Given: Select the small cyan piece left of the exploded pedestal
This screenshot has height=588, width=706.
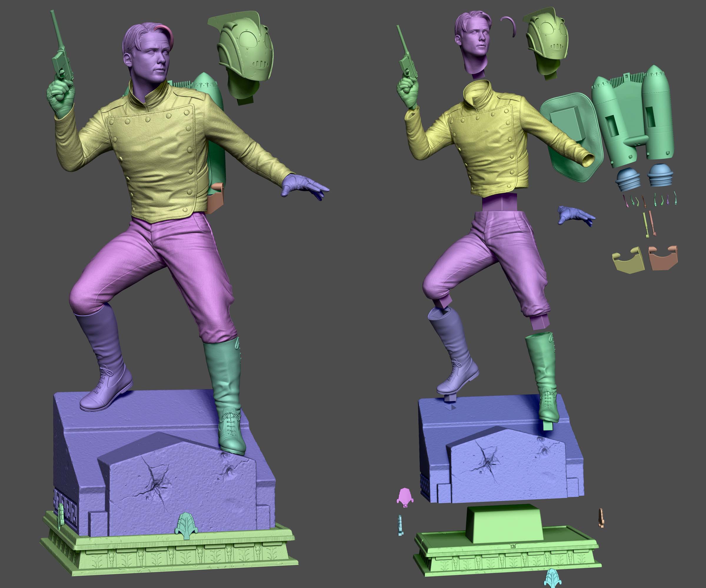Looking at the screenshot, I should tap(400, 525).
